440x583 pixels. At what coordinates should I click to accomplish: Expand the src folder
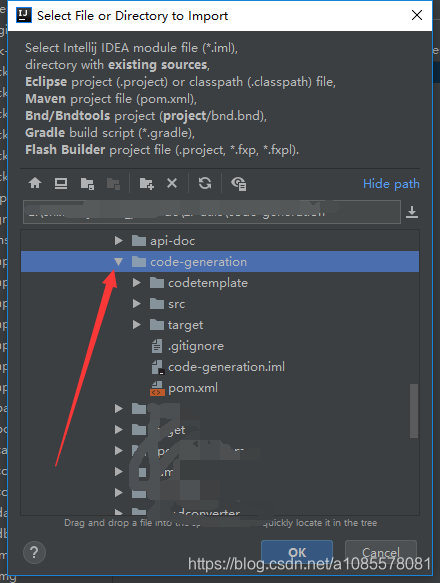137,304
